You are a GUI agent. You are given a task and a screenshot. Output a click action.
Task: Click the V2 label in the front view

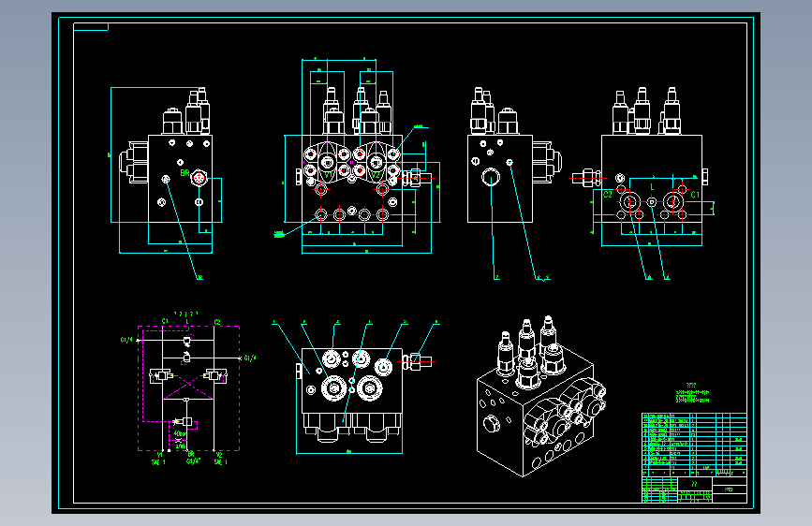tap(376, 175)
